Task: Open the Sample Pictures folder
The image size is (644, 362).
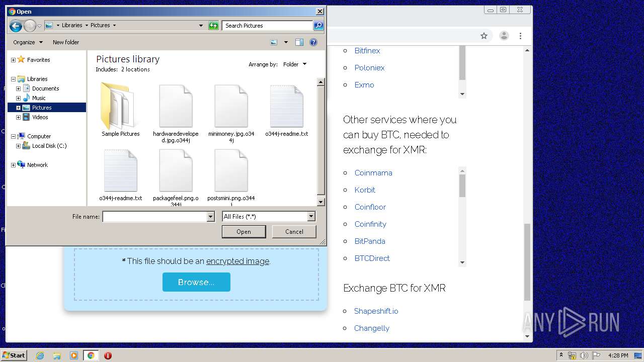Action: (x=120, y=110)
